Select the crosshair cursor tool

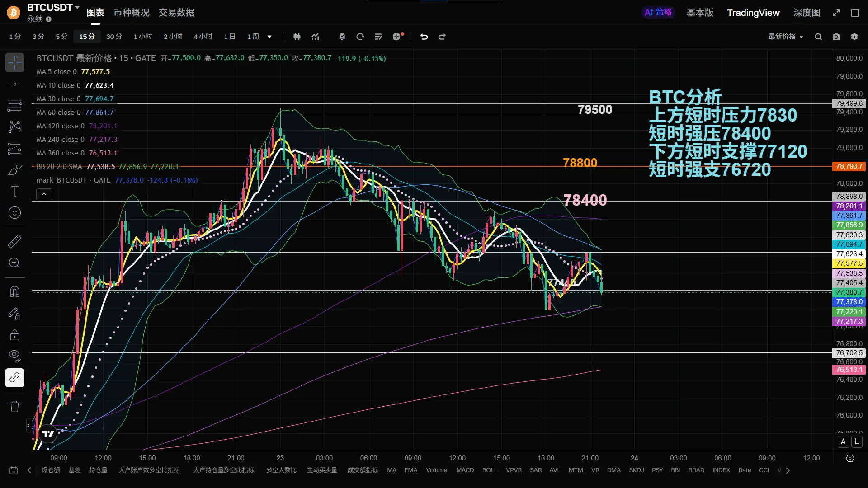coord(14,62)
